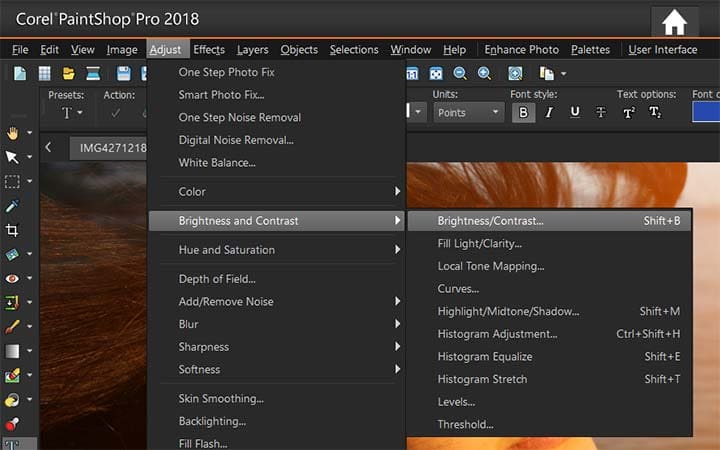Select the gray gradient fill tool
This screenshot has width=720, height=450.
point(12,351)
